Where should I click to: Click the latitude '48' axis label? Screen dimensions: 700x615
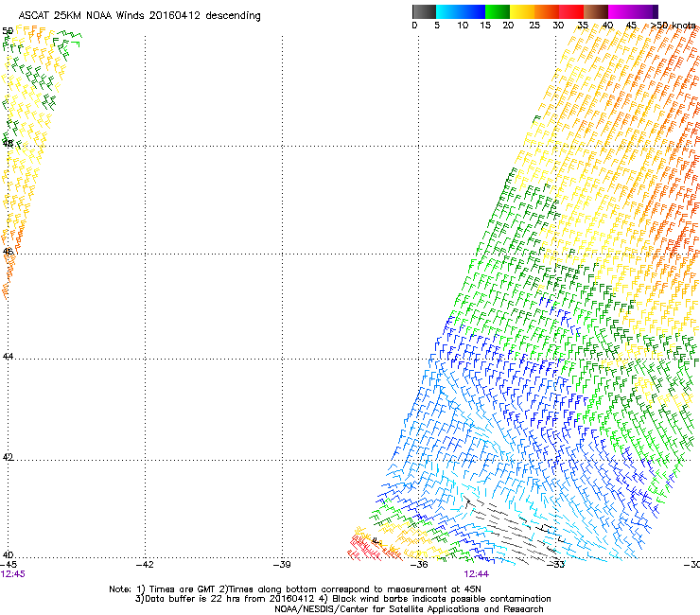(8, 143)
